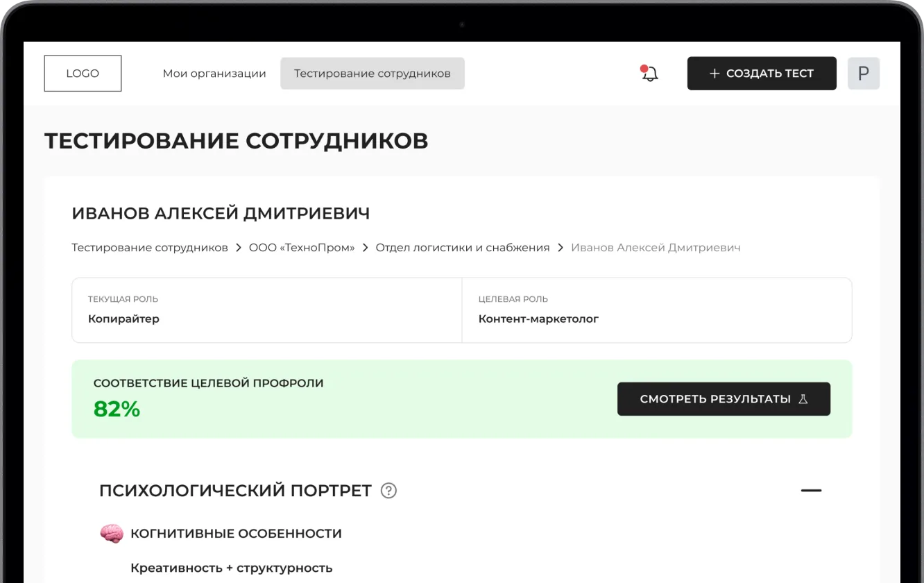The height and width of the screenshot is (583, 924).
Task: Click the LOGO box in the header
Action: point(83,74)
